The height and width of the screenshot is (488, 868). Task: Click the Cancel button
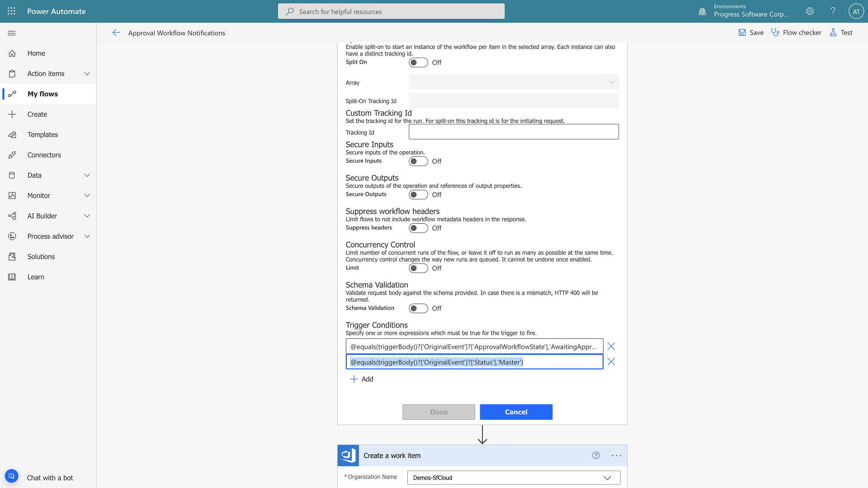(516, 412)
